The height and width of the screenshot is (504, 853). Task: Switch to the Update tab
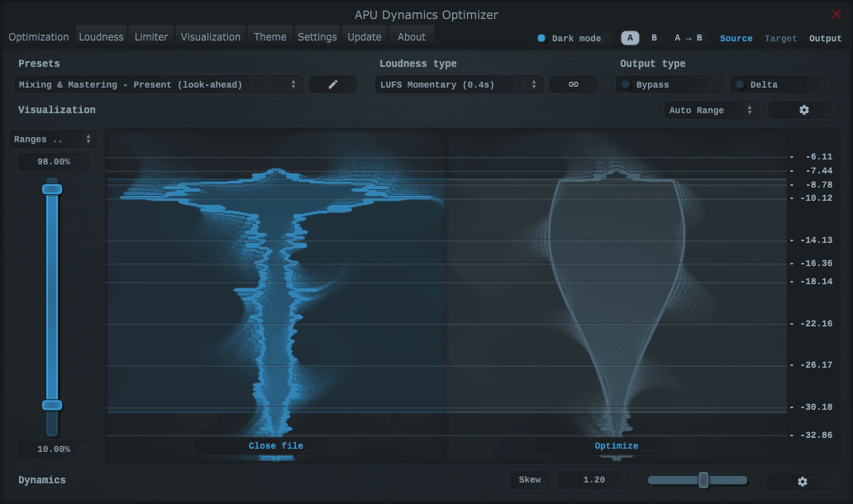point(365,37)
